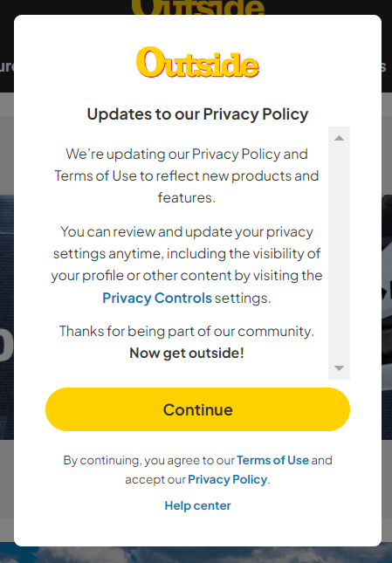The image size is (392, 563).
Task: Click the 'Thanks for being part' sentence
Action: click(187, 331)
